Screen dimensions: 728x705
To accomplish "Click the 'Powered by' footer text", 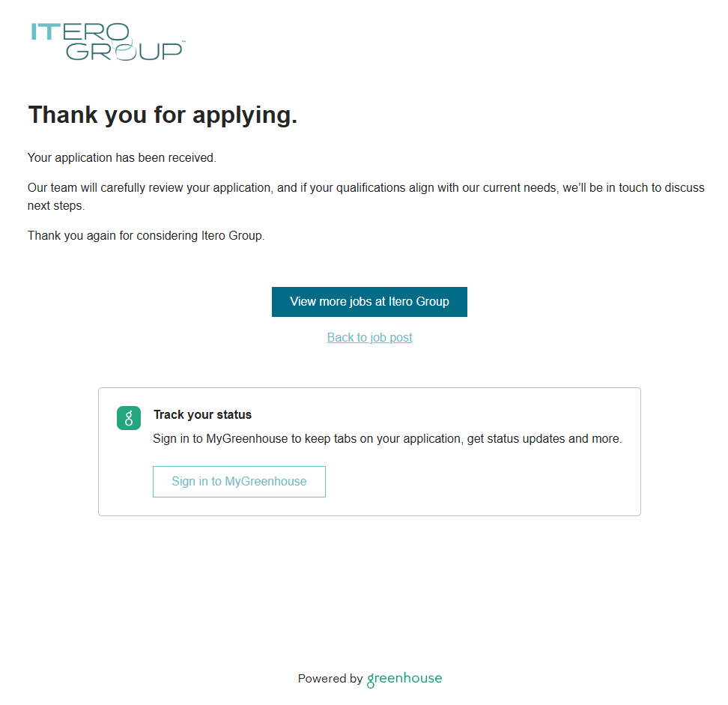I will [330, 680].
